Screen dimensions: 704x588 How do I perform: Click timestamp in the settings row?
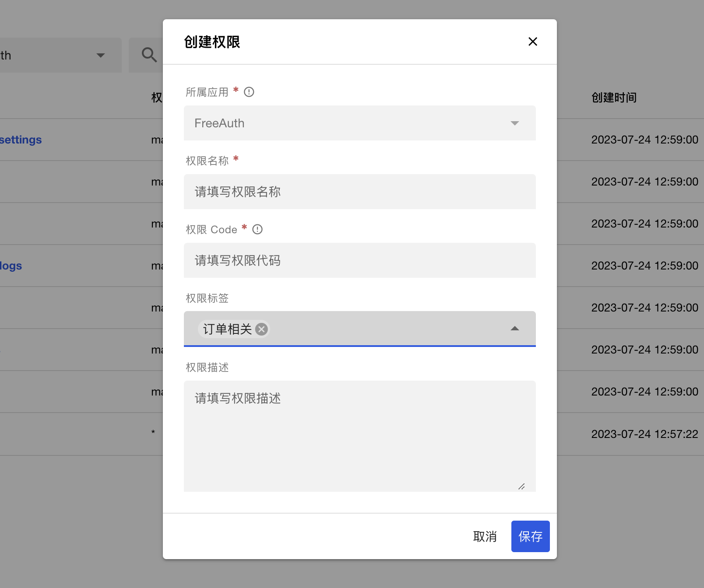pyautogui.click(x=644, y=140)
